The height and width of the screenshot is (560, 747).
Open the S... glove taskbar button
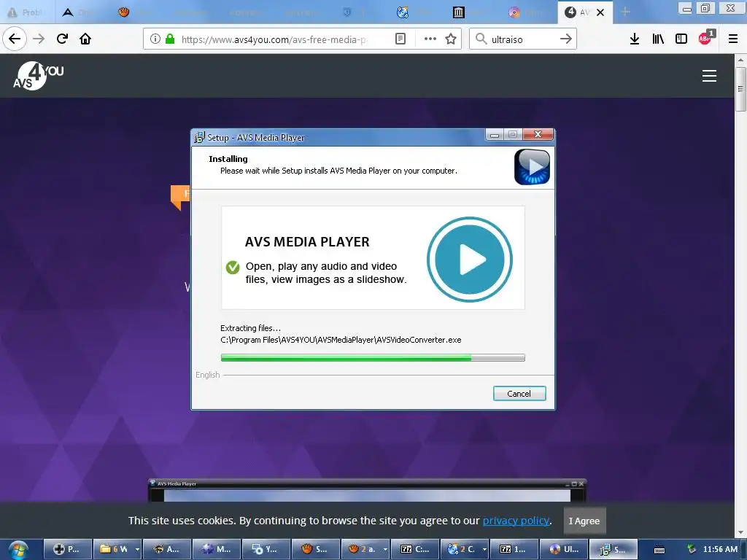[x=315, y=550]
